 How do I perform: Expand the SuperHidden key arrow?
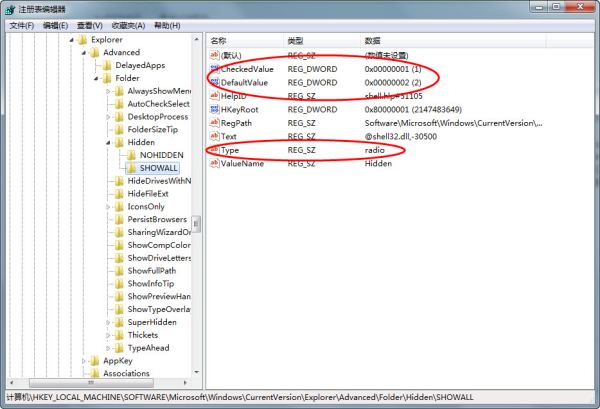[108, 323]
